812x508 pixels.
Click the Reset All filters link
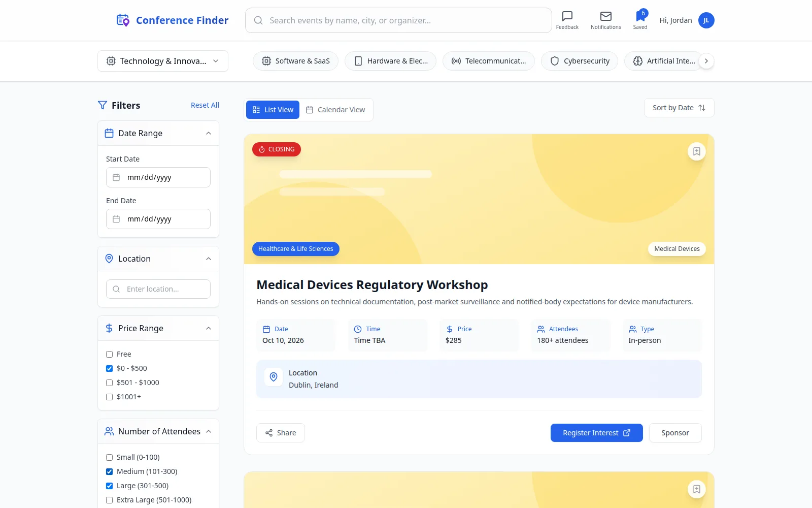pos(205,105)
